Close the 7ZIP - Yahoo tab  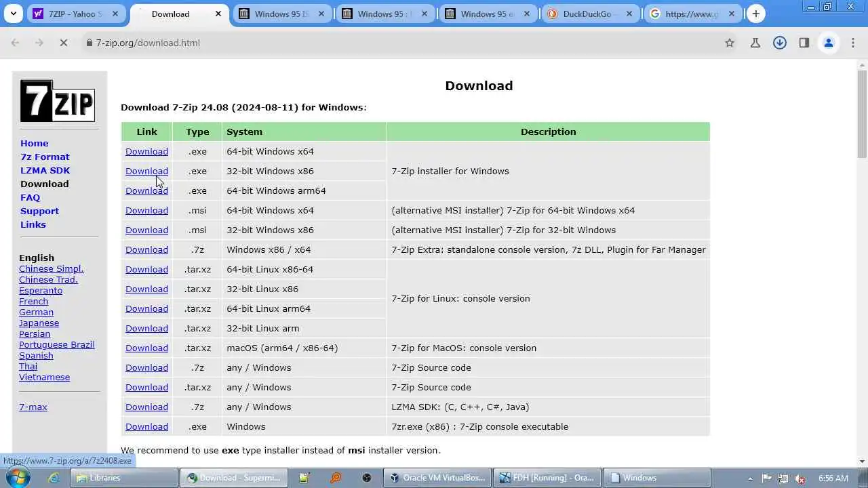[x=115, y=14]
